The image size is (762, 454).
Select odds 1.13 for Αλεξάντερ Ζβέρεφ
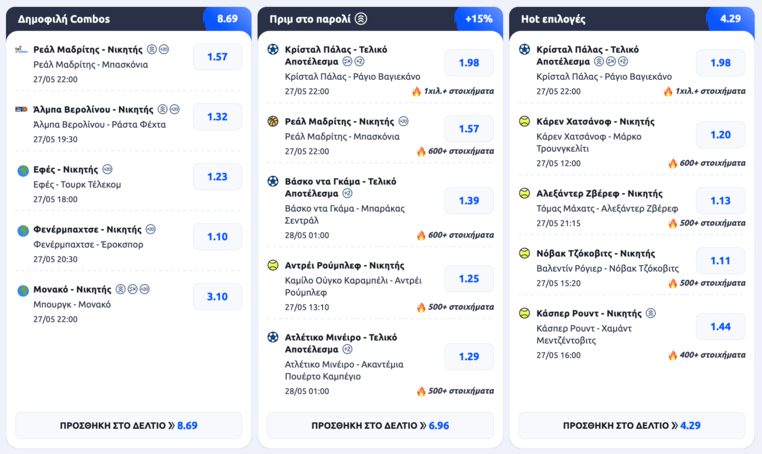720,201
